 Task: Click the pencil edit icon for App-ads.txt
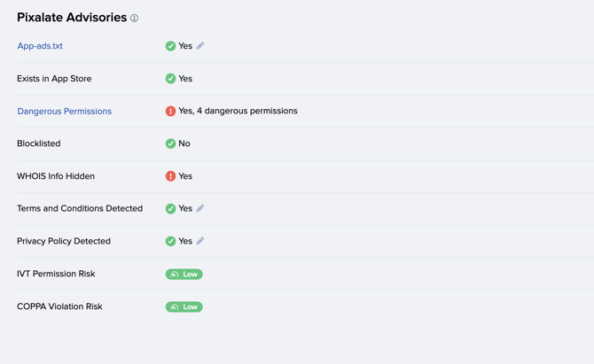click(200, 46)
